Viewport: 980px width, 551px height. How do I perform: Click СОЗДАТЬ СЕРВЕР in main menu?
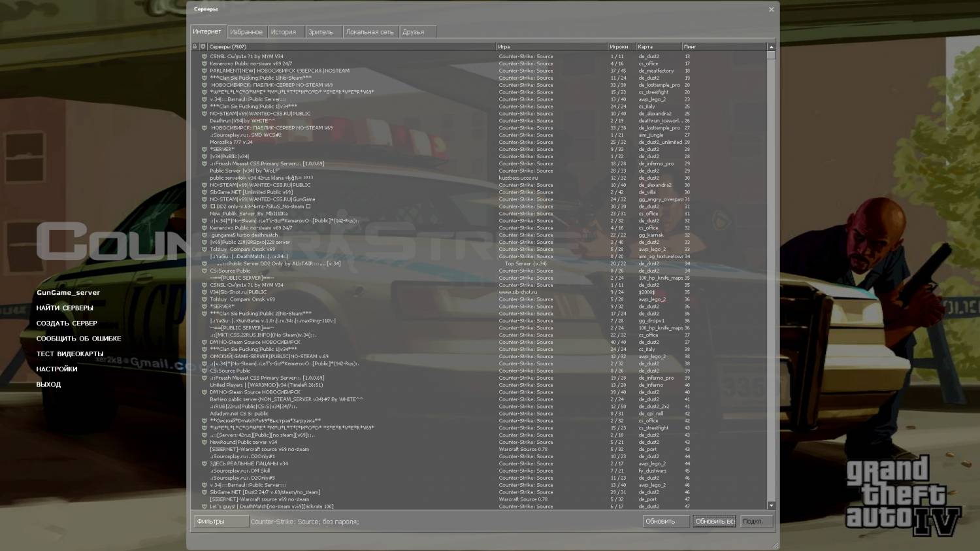pyautogui.click(x=67, y=324)
